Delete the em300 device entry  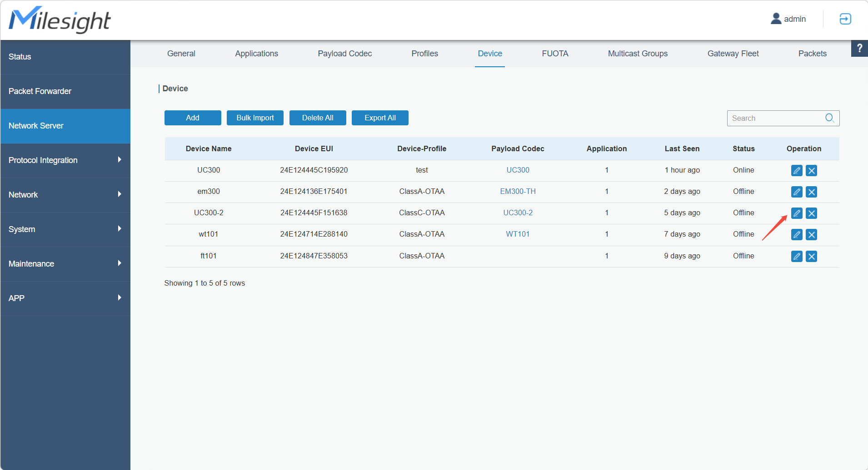point(811,192)
